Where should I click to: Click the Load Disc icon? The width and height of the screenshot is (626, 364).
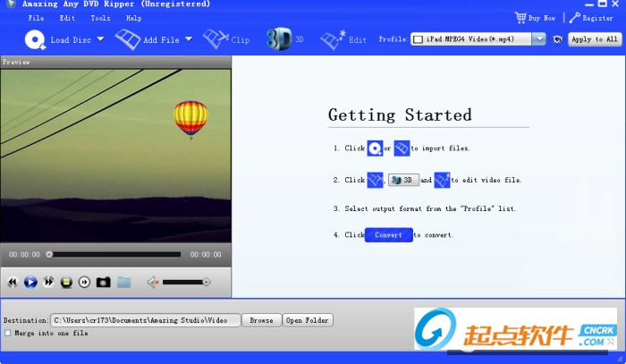coord(35,40)
